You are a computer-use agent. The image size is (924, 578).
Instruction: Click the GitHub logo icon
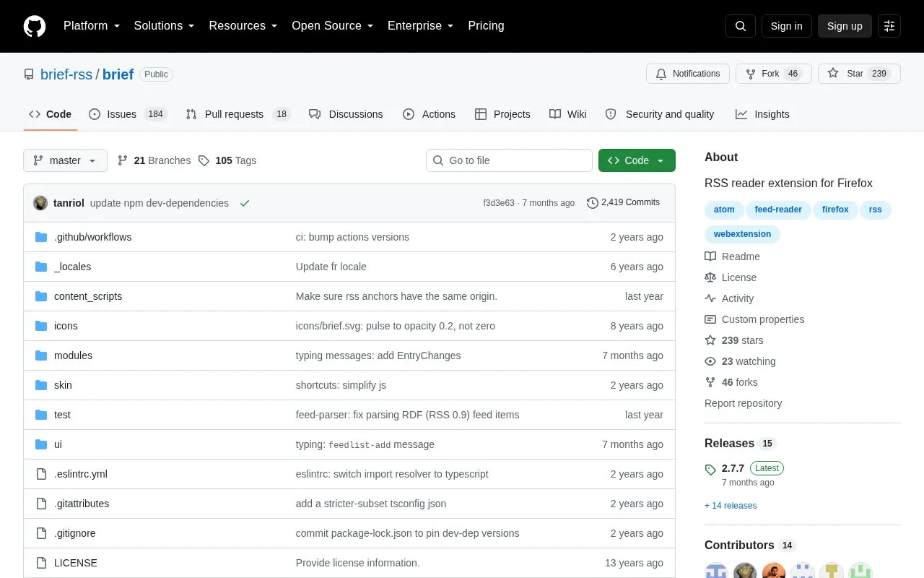tap(35, 26)
